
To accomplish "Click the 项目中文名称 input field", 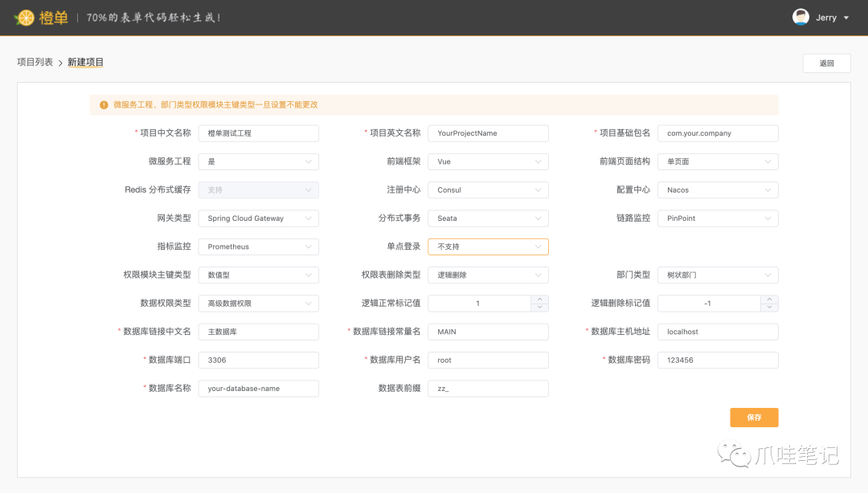I will [x=258, y=133].
